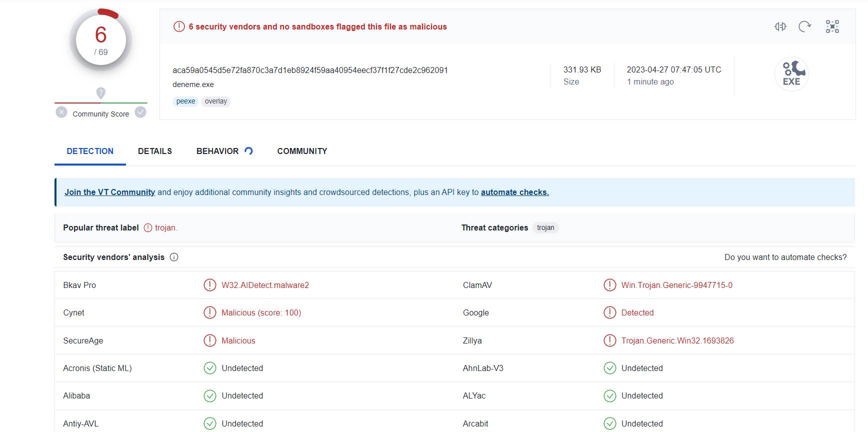Click the reanalyze file refresh icon
868x432 pixels.
(x=804, y=26)
